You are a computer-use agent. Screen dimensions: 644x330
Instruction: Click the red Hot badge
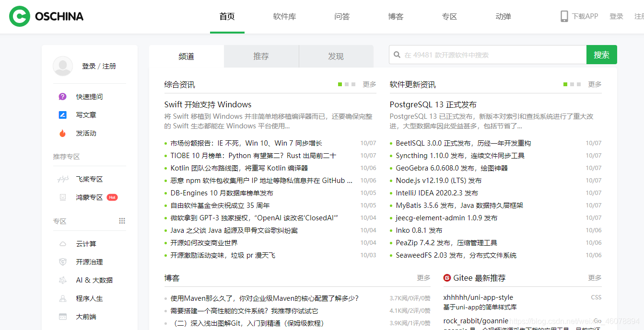(112, 197)
